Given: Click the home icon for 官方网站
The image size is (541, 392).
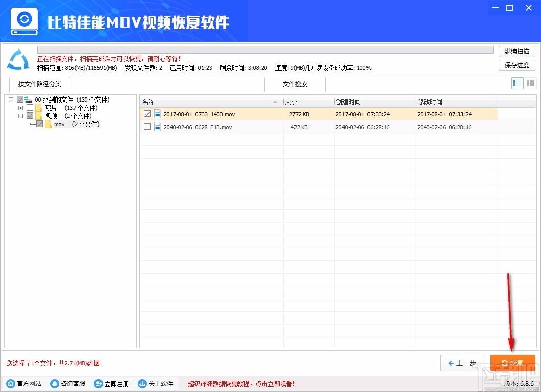Looking at the screenshot, I should pyautogui.click(x=11, y=384).
